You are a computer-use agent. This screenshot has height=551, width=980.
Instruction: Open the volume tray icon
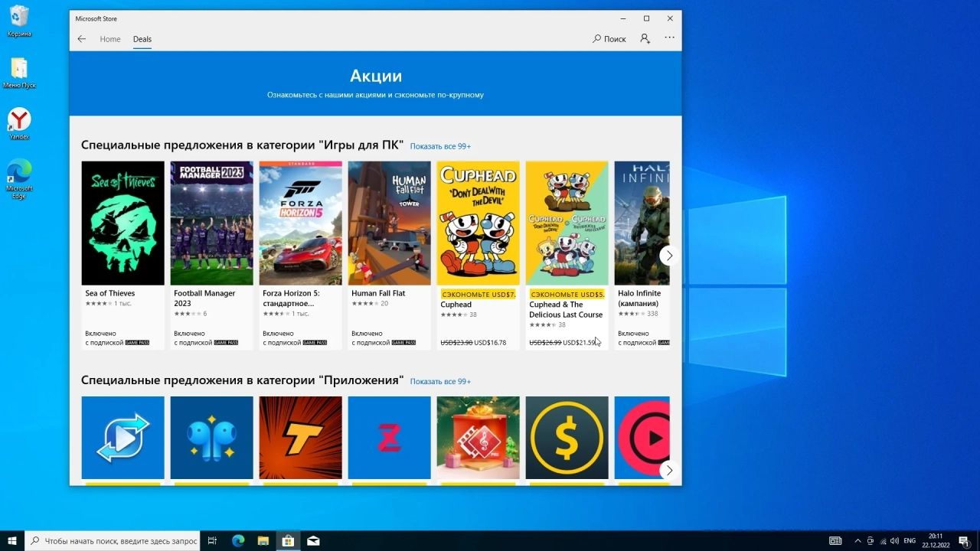coord(894,541)
